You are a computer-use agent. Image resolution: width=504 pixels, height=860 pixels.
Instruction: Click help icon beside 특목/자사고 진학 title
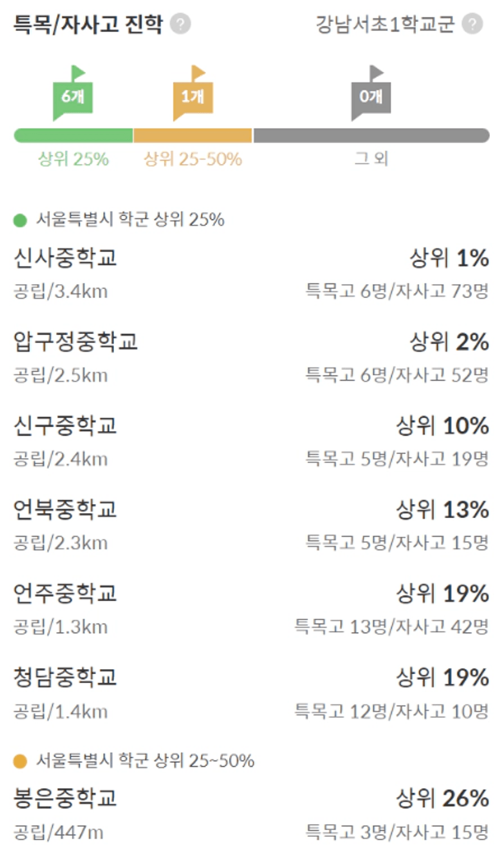pos(180,25)
